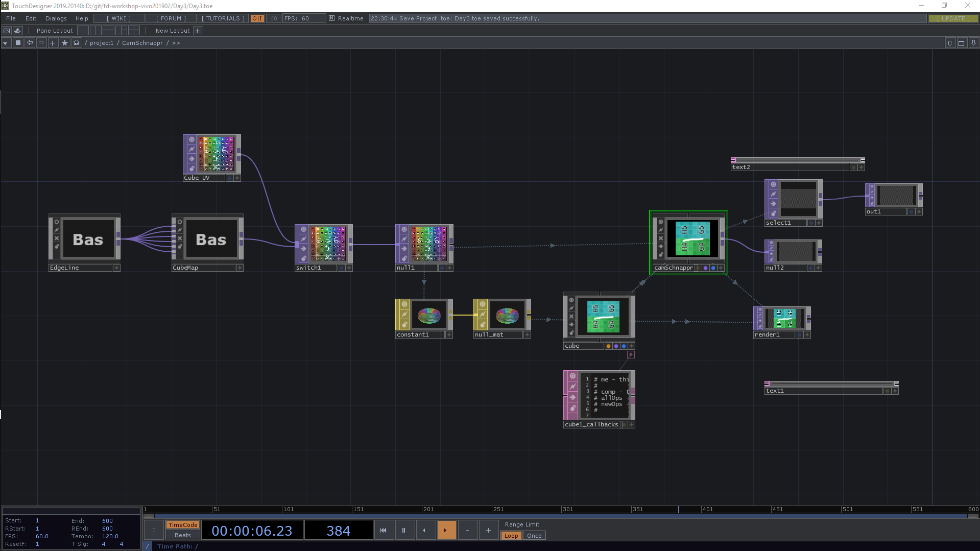This screenshot has width=980, height=551.
Task: Switch range limit to Once
Action: pos(534,536)
